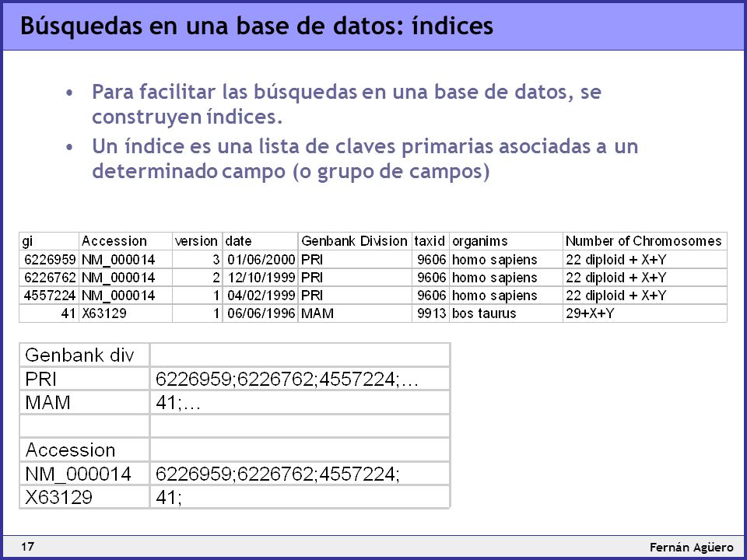Click the date cell "04/02/1999"
This screenshot has height=560, width=747.
click(261, 296)
